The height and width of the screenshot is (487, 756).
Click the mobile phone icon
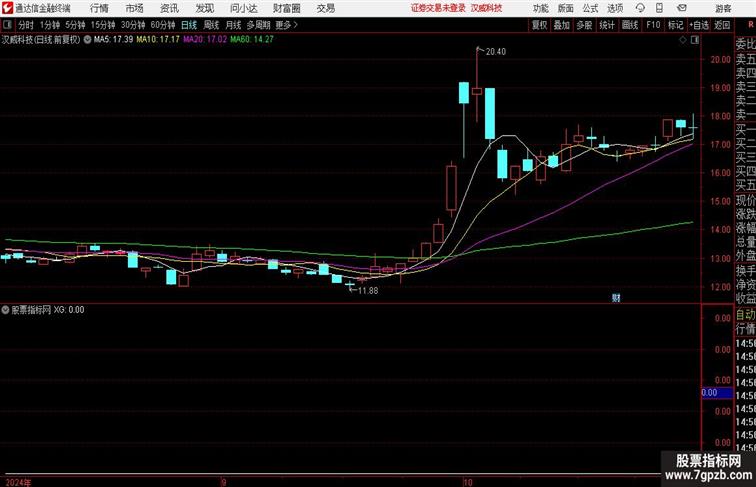[659, 8]
